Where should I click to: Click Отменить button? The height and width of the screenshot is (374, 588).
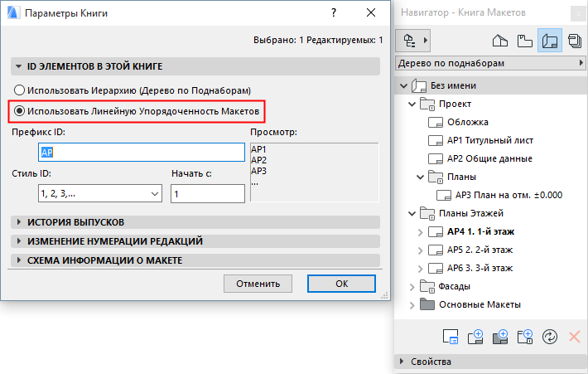[x=258, y=284]
